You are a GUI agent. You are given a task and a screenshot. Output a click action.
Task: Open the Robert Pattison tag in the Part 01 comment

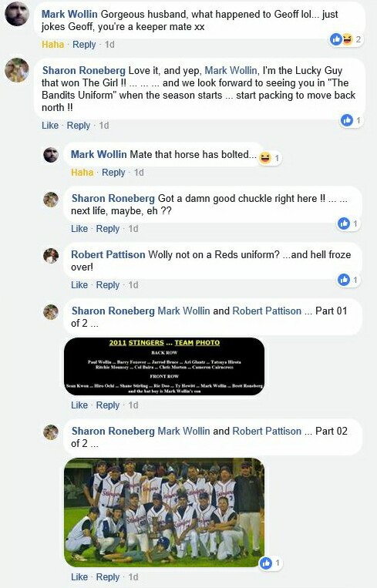267,311
